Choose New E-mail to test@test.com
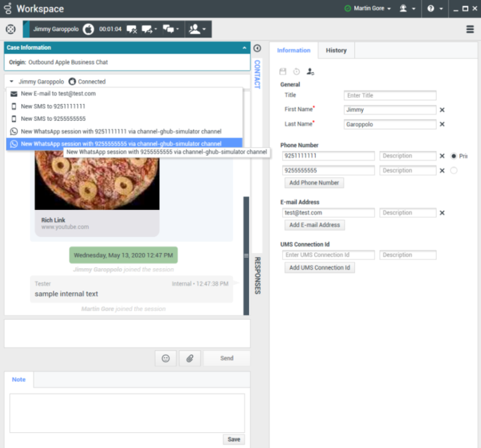This screenshot has width=481, height=448. (x=58, y=94)
